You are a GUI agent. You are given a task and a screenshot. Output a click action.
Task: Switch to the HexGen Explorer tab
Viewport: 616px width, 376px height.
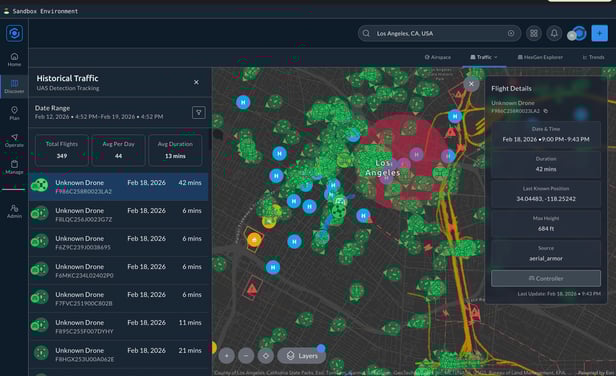click(540, 57)
